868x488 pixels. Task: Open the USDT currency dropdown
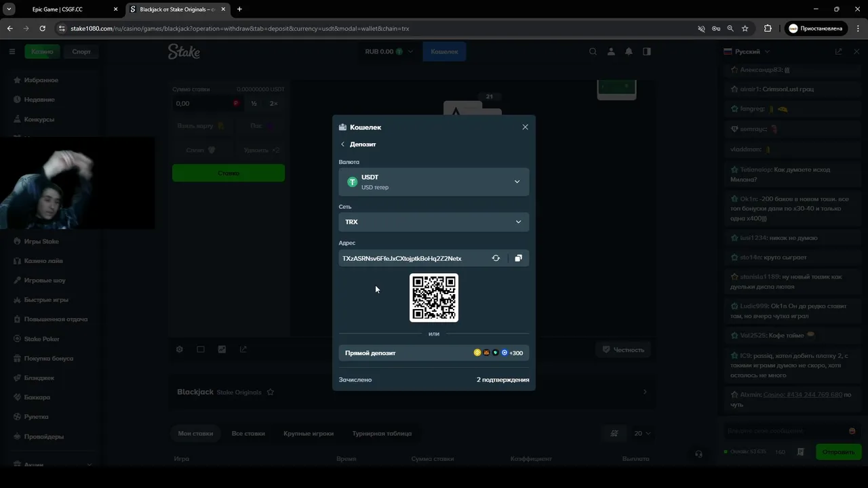pyautogui.click(x=434, y=182)
